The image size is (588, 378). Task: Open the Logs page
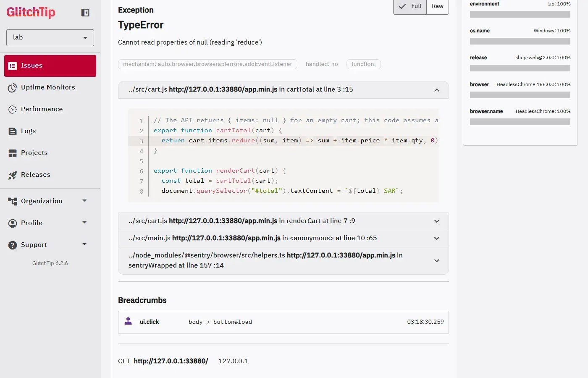pyautogui.click(x=50, y=131)
